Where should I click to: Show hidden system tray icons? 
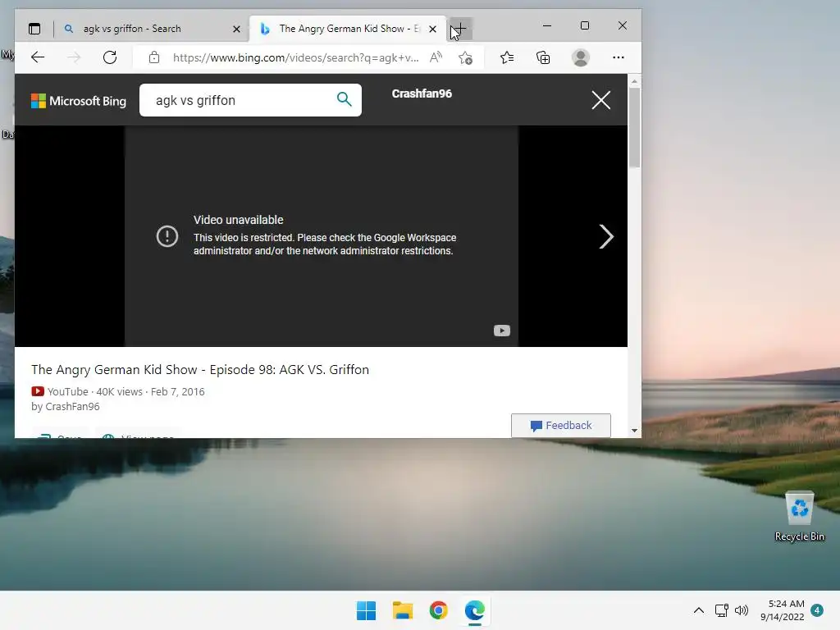click(x=699, y=610)
